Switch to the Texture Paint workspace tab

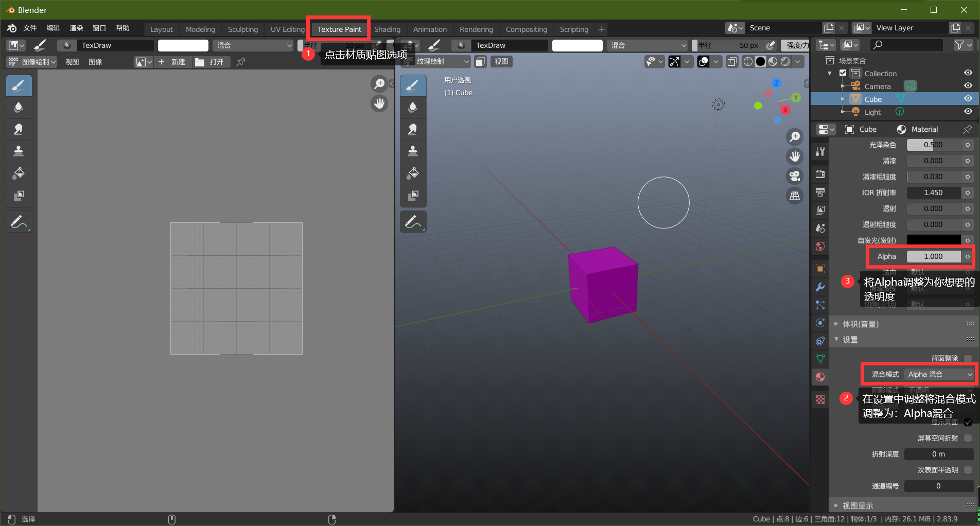(x=339, y=29)
